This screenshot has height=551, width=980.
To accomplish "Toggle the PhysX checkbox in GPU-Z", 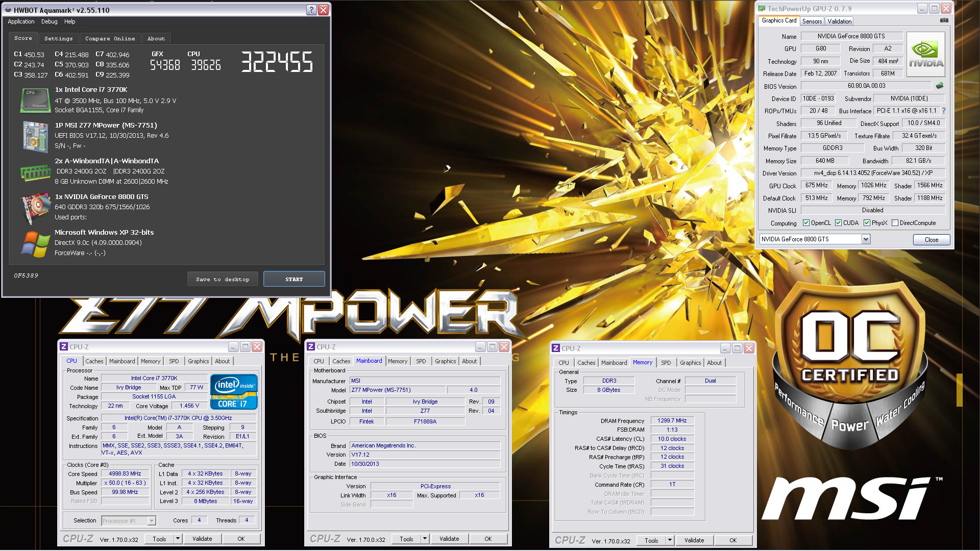I will (867, 223).
